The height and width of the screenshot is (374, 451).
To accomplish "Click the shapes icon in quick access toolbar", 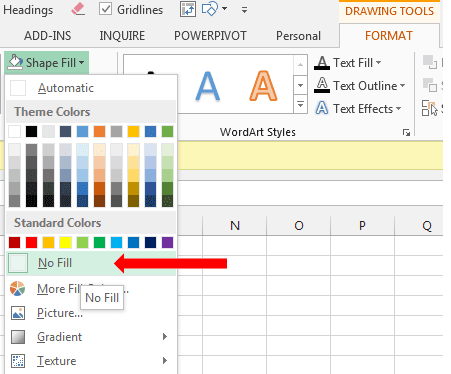I will tap(210, 9).
